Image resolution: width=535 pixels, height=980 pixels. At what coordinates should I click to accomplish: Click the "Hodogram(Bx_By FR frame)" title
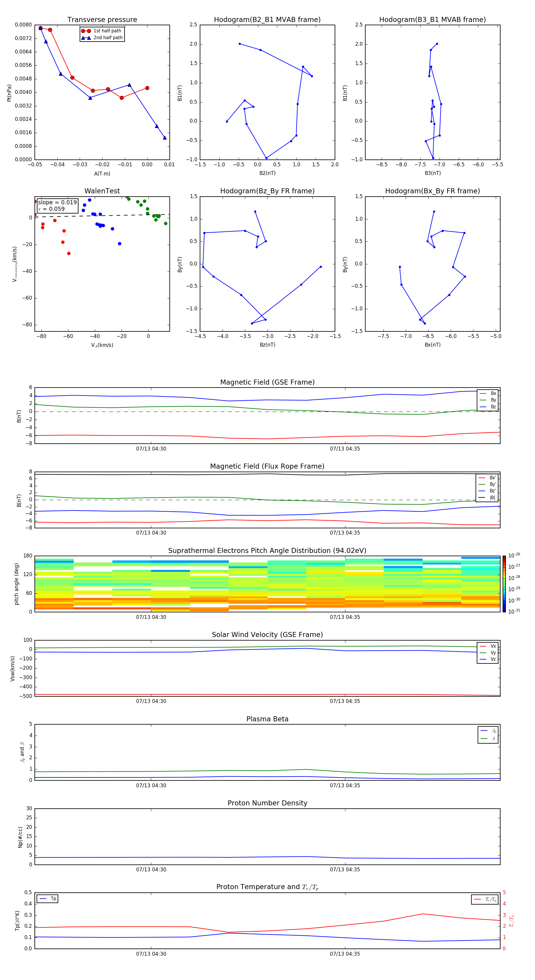click(432, 191)
